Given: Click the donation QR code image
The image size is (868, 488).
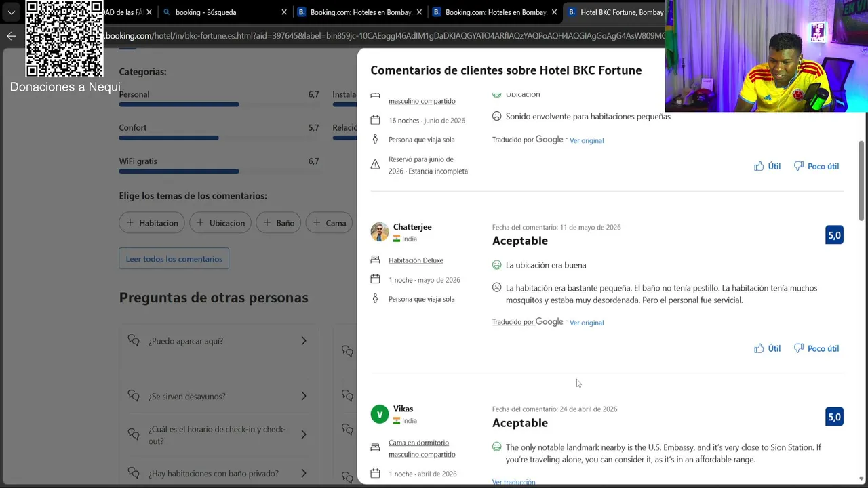Looking at the screenshot, I should (x=64, y=39).
